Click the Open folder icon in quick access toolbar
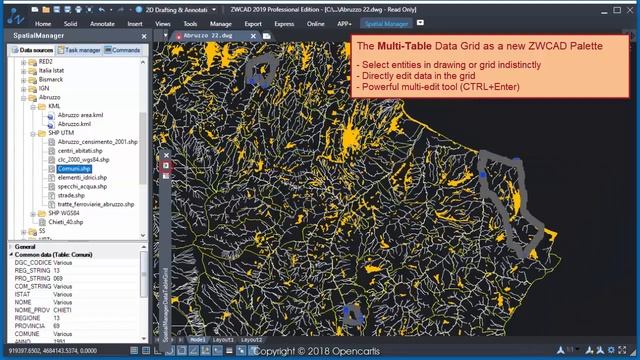Viewport: 640px width, 360px height. (46, 9)
